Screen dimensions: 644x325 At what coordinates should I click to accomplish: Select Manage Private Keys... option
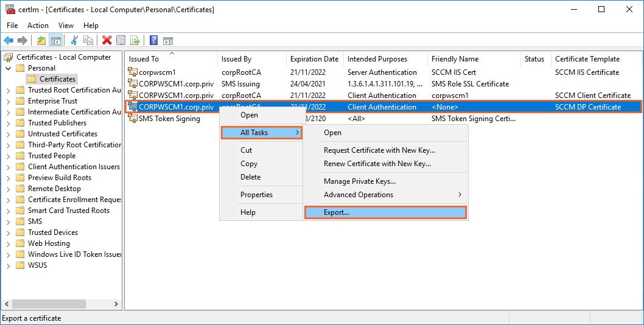359,181
